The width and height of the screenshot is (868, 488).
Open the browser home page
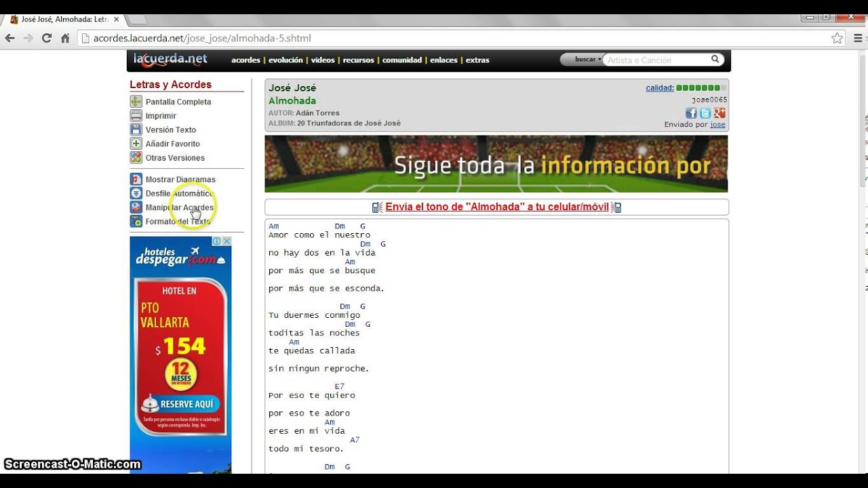click(x=65, y=38)
